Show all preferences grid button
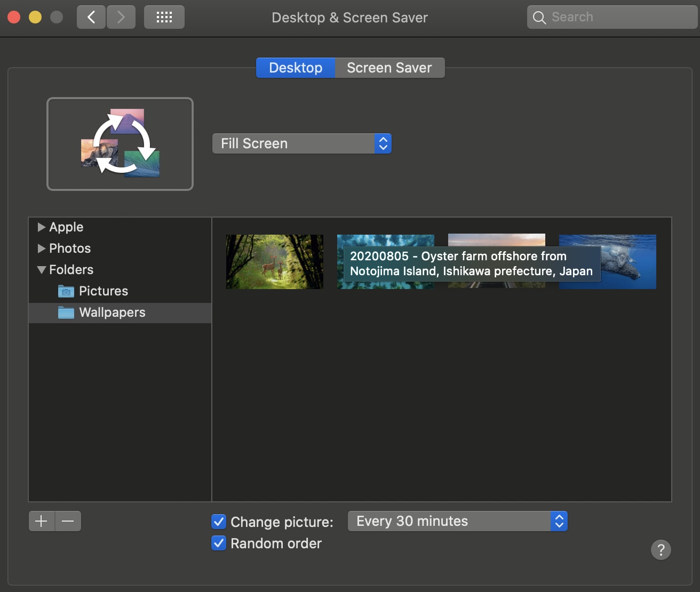 164,17
